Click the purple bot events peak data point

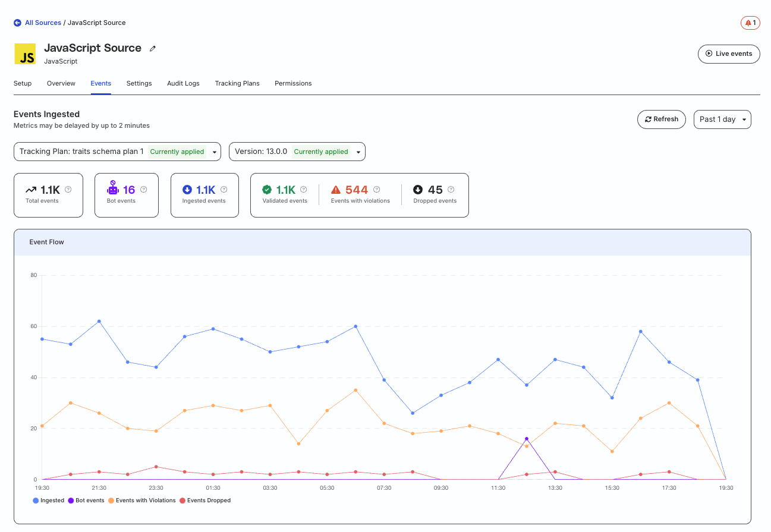pos(527,439)
